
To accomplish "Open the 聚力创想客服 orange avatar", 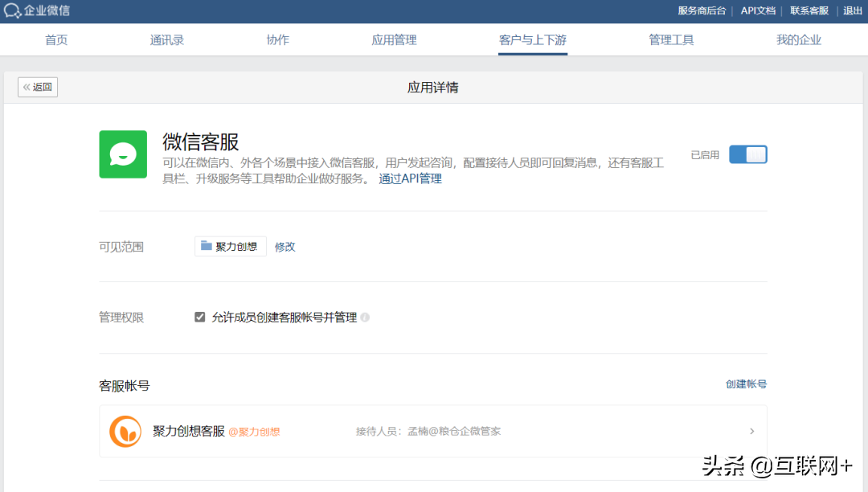I will [125, 431].
